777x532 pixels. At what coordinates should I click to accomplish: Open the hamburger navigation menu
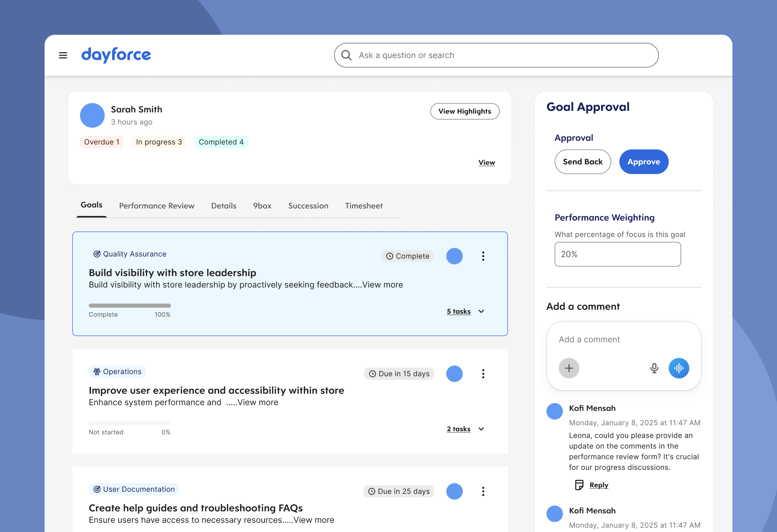[63, 55]
